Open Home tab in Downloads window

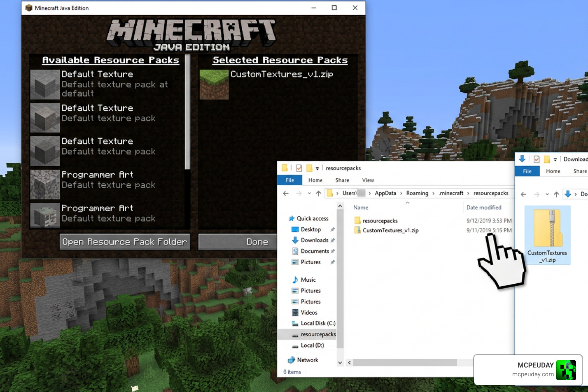pos(553,171)
